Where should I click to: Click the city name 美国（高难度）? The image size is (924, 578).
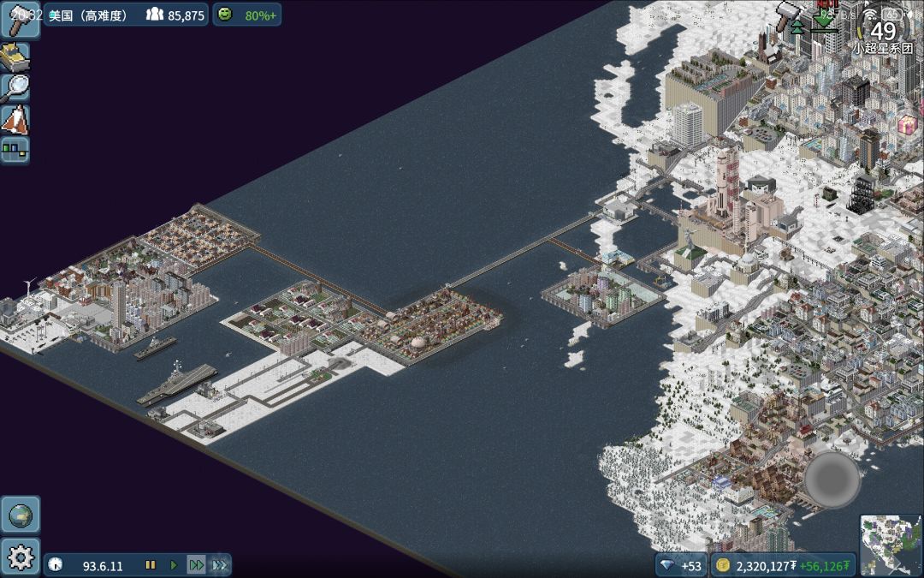[x=88, y=16]
